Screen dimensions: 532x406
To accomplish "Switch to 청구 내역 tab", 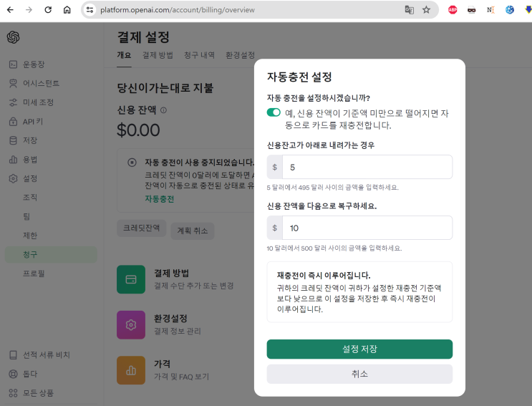I will (x=199, y=55).
